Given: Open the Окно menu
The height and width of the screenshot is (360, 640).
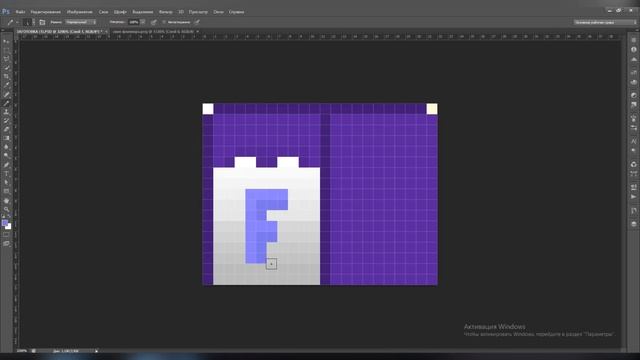Looking at the screenshot, I should pyautogui.click(x=218, y=12).
